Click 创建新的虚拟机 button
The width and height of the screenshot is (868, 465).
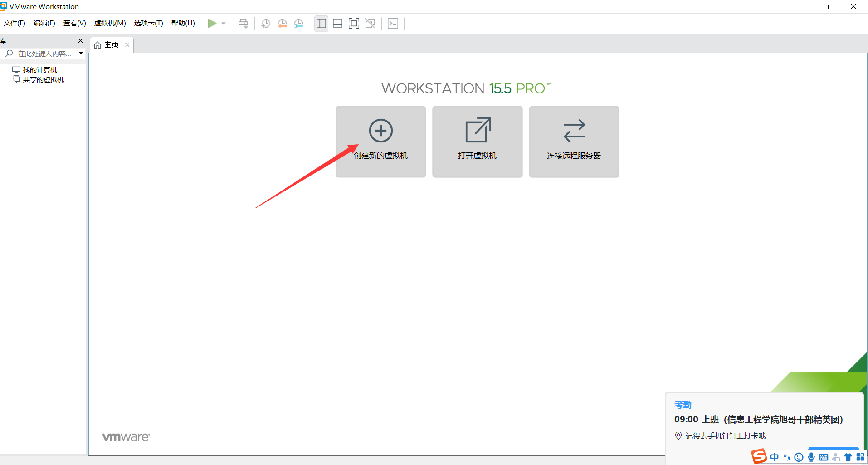click(x=381, y=142)
